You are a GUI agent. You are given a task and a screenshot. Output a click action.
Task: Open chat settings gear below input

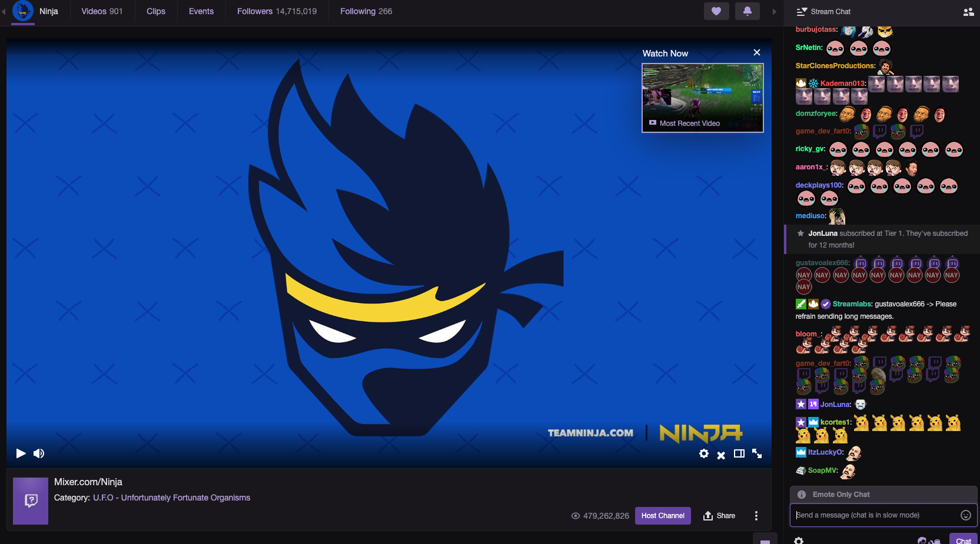pyautogui.click(x=799, y=540)
